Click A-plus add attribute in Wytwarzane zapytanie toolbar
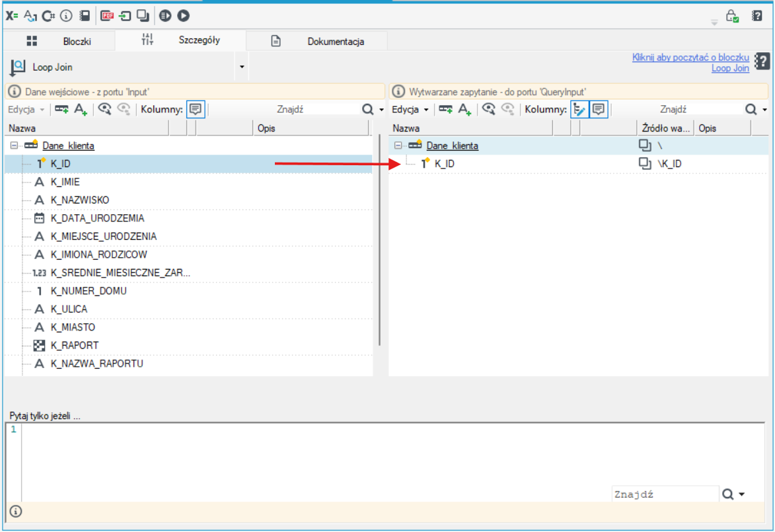This screenshot has width=775, height=532. click(464, 109)
